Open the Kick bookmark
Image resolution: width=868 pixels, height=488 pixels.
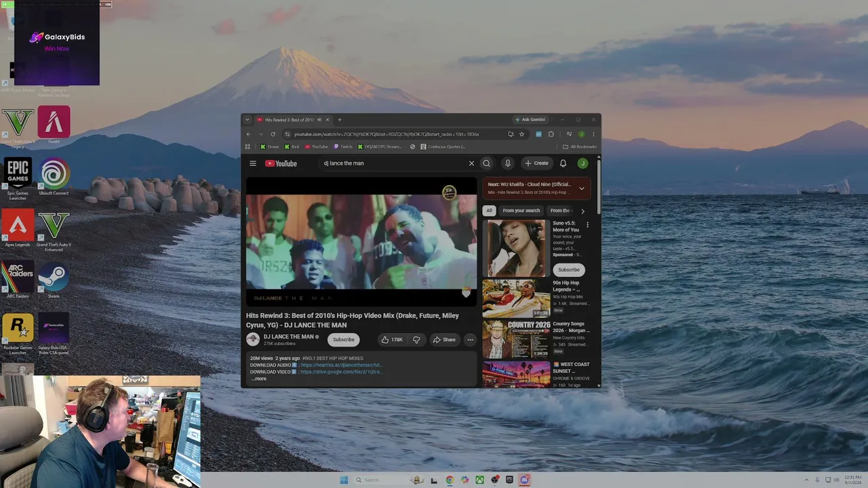coord(292,146)
